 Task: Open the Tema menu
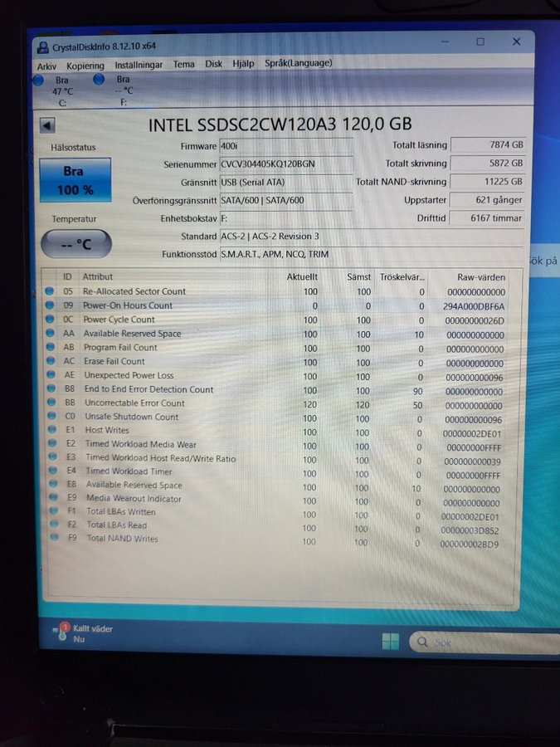point(183,64)
